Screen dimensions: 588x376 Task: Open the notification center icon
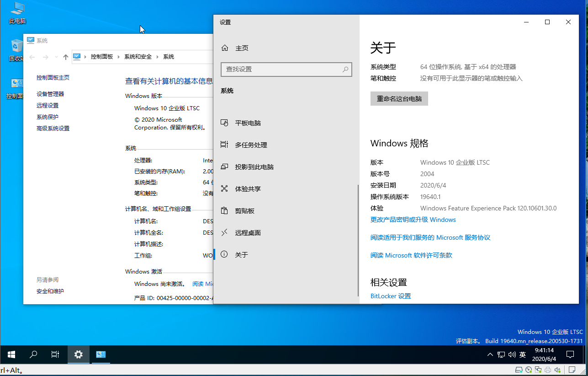point(570,355)
